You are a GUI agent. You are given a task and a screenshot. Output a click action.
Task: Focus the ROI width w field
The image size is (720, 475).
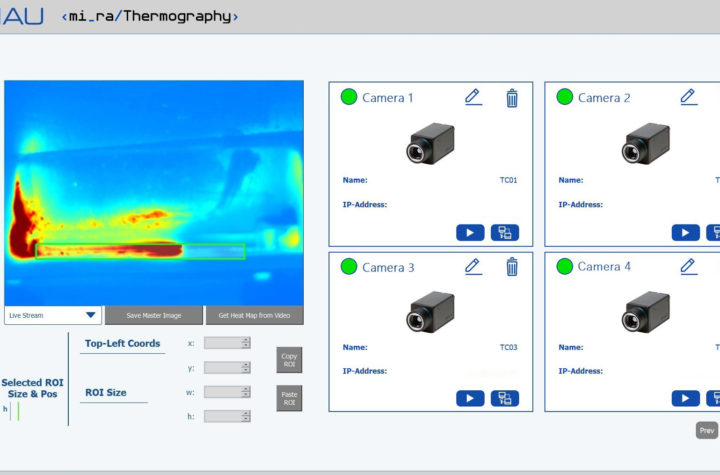tap(223, 392)
